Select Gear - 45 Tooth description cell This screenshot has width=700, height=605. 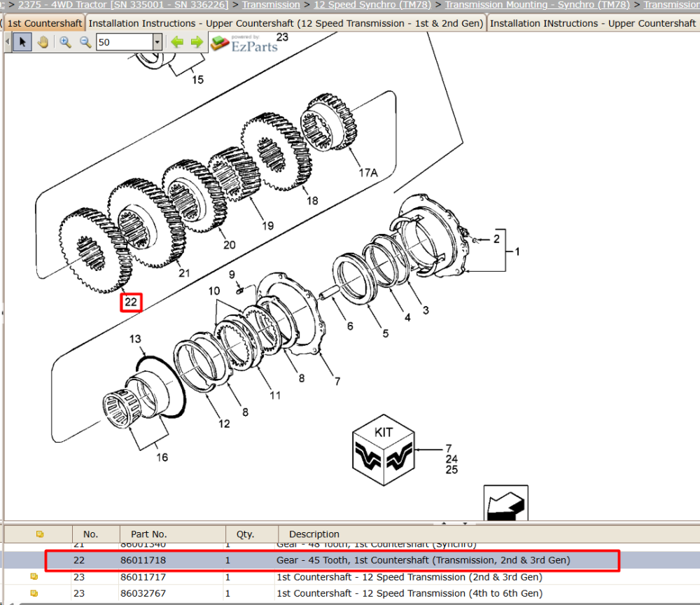[423, 560]
